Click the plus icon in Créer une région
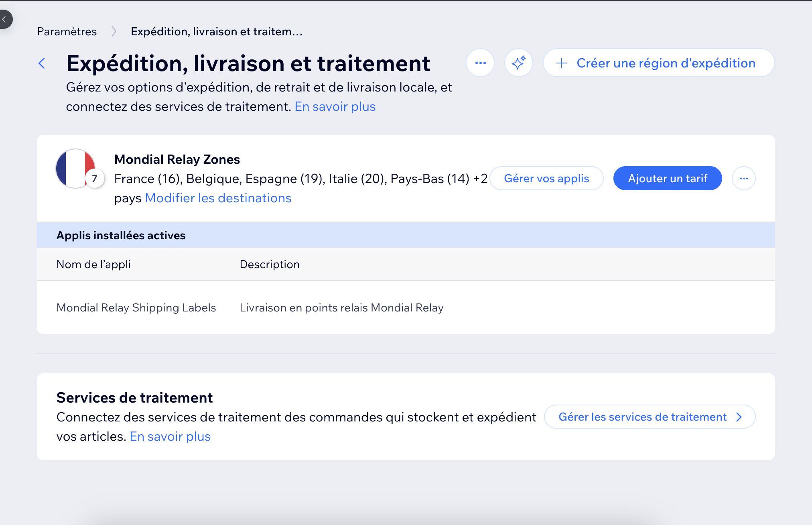Image resolution: width=812 pixels, height=525 pixels. 562,63
